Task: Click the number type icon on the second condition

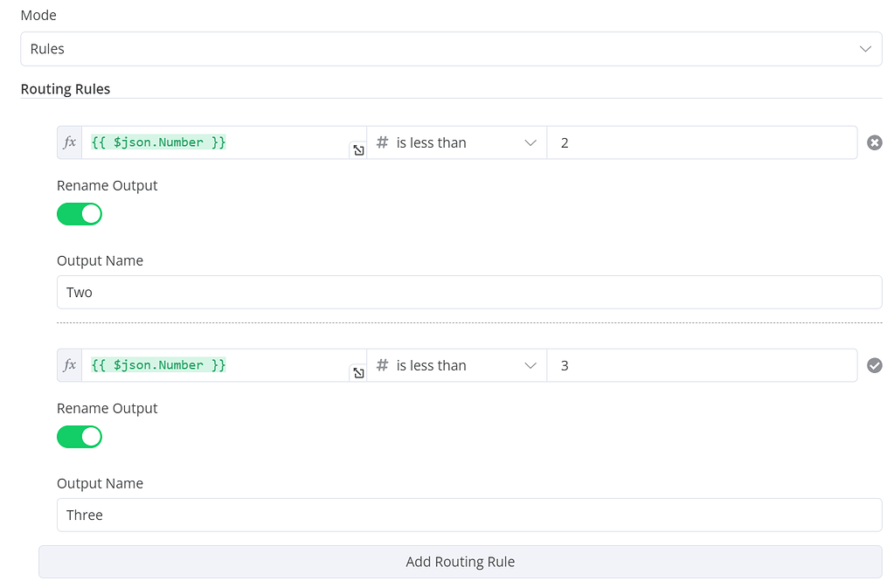Action: (382, 364)
